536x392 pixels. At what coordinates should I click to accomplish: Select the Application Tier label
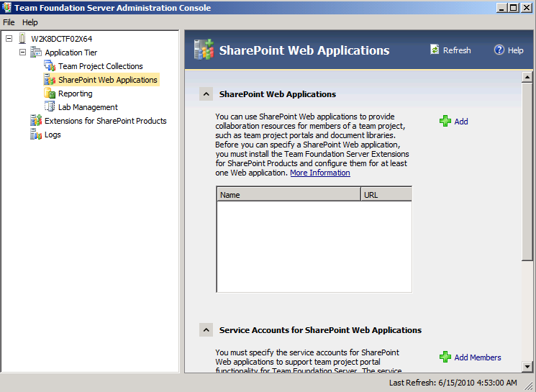coord(71,53)
